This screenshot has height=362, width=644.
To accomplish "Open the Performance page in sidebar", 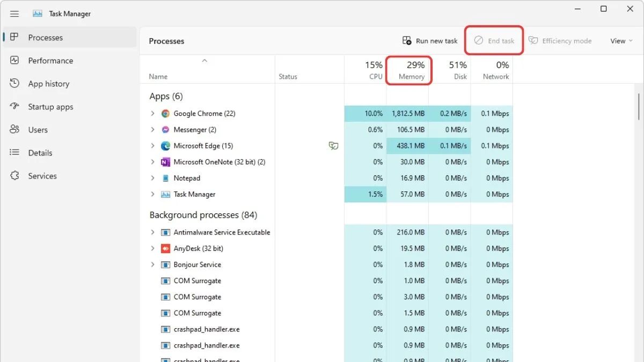I will pos(70,61).
